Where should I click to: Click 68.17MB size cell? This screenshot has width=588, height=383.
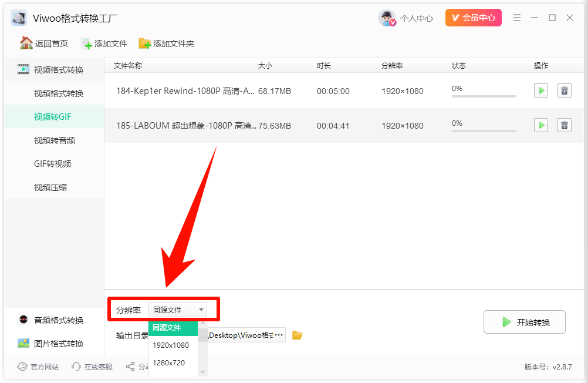coord(275,91)
